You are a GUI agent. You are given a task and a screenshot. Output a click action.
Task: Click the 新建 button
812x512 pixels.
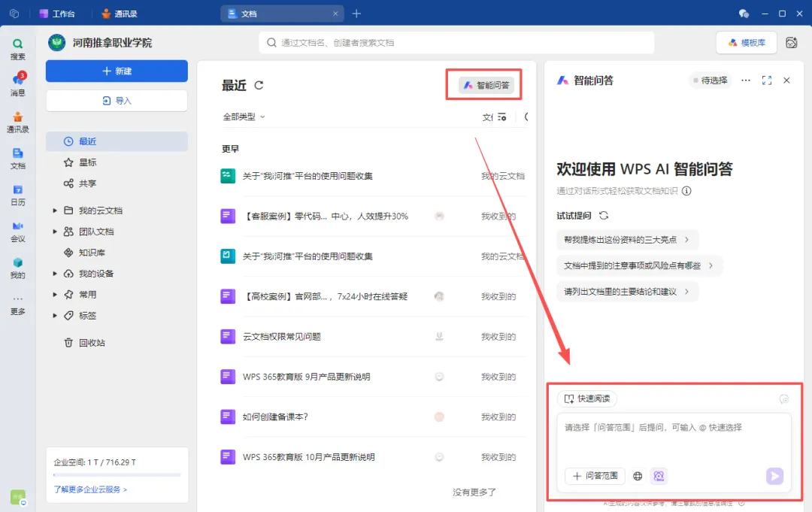coord(117,71)
